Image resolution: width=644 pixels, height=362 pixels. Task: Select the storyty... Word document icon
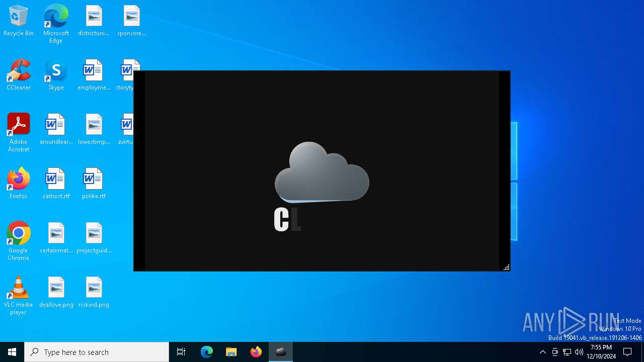coord(126,75)
